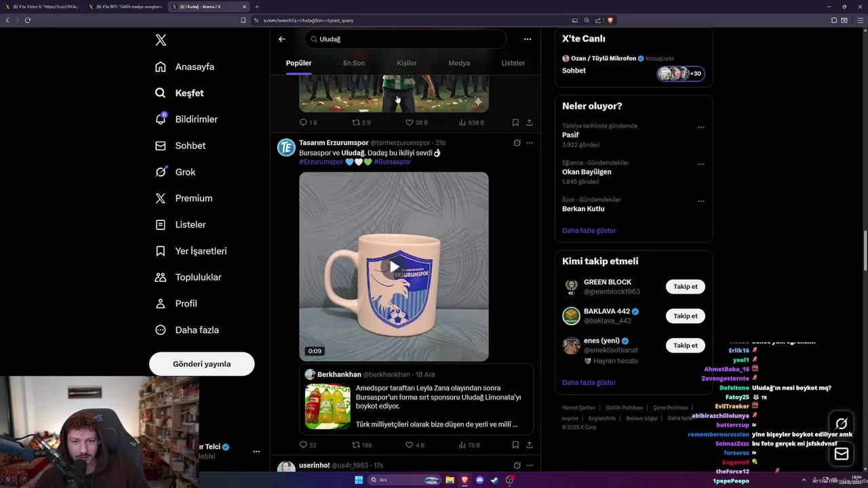Viewport: 868px width, 488px height.
Task: Click the browser address bar URL
Action: [x=309, y=20]
